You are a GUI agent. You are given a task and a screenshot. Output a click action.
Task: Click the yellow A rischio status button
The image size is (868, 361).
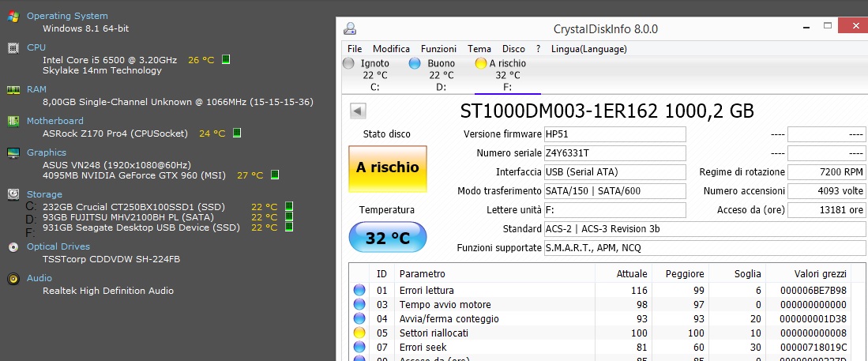387,167
